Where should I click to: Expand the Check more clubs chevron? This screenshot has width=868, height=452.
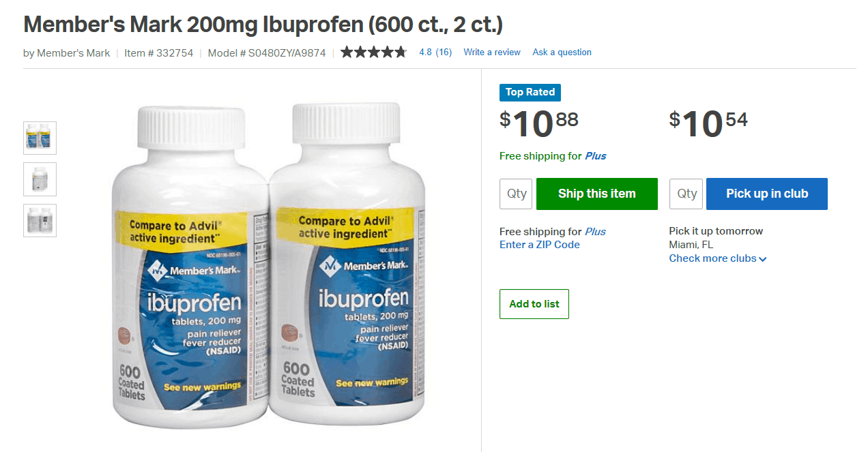[762, 259]
